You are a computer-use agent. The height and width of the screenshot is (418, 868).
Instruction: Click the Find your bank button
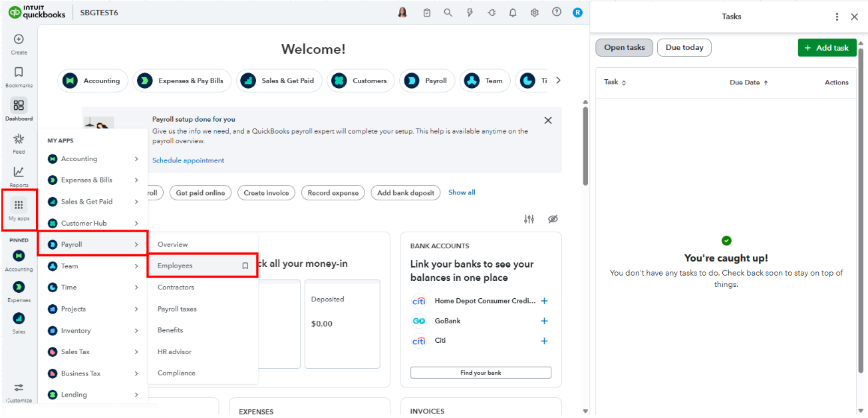coord(481,373)
